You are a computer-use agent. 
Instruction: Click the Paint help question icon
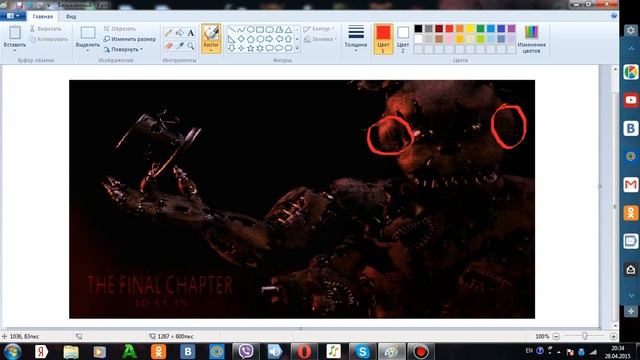point(614,16)
